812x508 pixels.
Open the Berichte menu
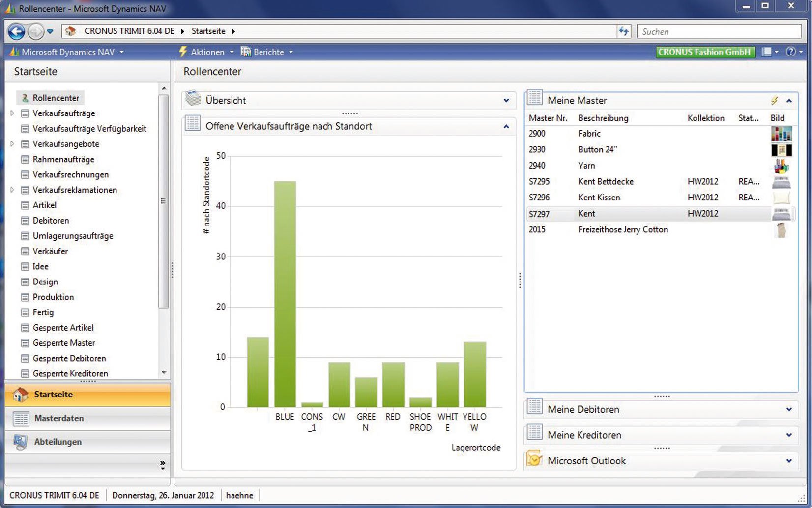(x=267, y=52)
